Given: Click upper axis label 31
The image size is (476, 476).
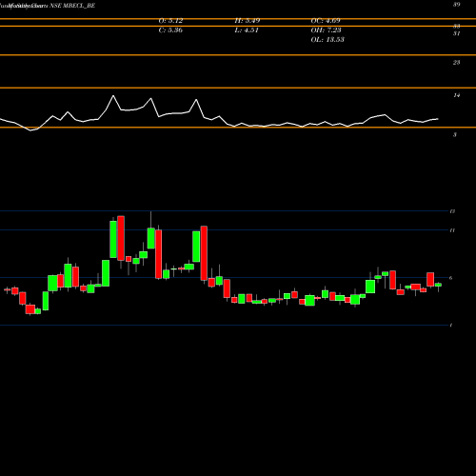Looking at the screenshot, I should click(x=456, y=33).
